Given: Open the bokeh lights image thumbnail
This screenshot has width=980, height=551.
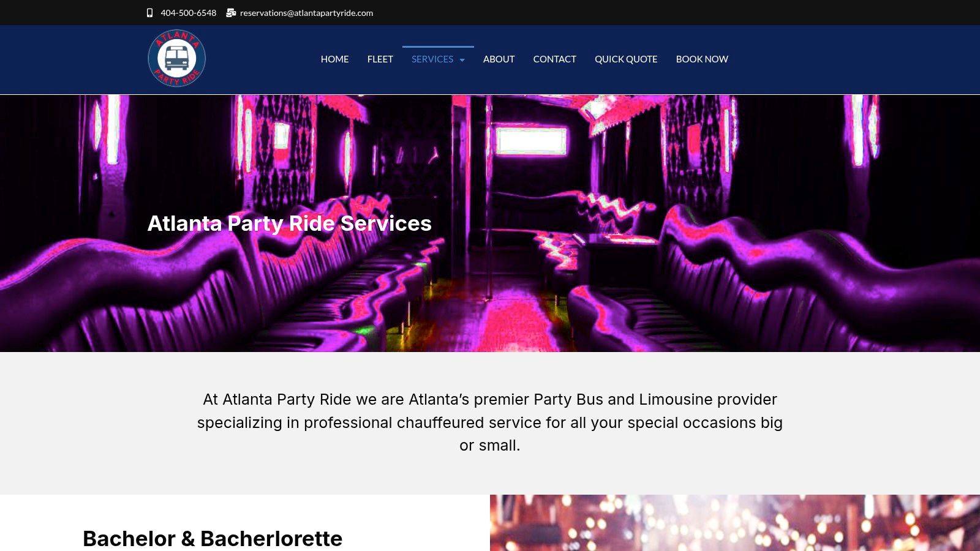Looking at the screenshot, I should [x=735, y=523].
